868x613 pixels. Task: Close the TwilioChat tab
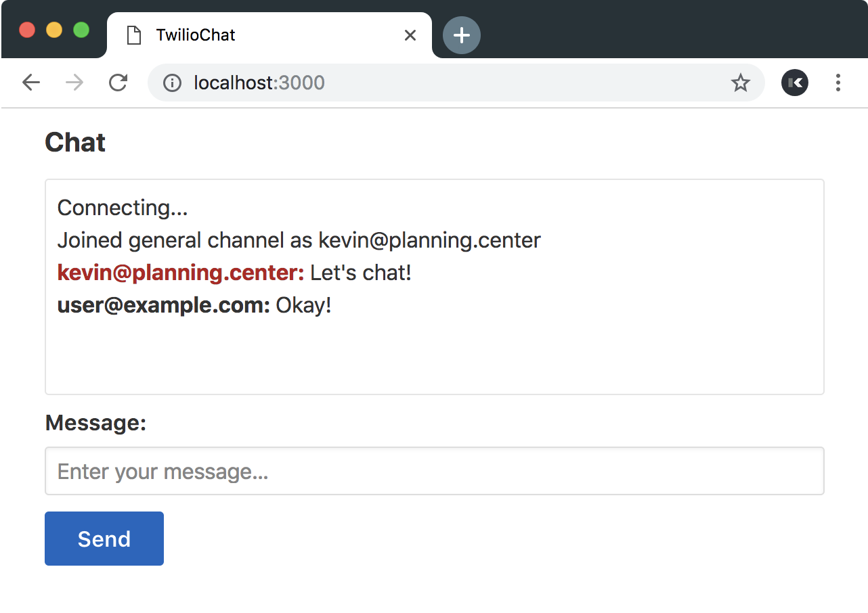[x=410, y=35]
